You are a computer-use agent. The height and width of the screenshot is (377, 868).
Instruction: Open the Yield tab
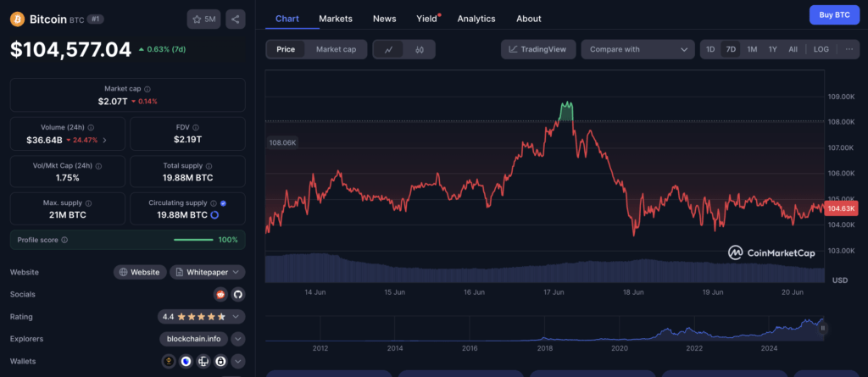pos(427,19)
